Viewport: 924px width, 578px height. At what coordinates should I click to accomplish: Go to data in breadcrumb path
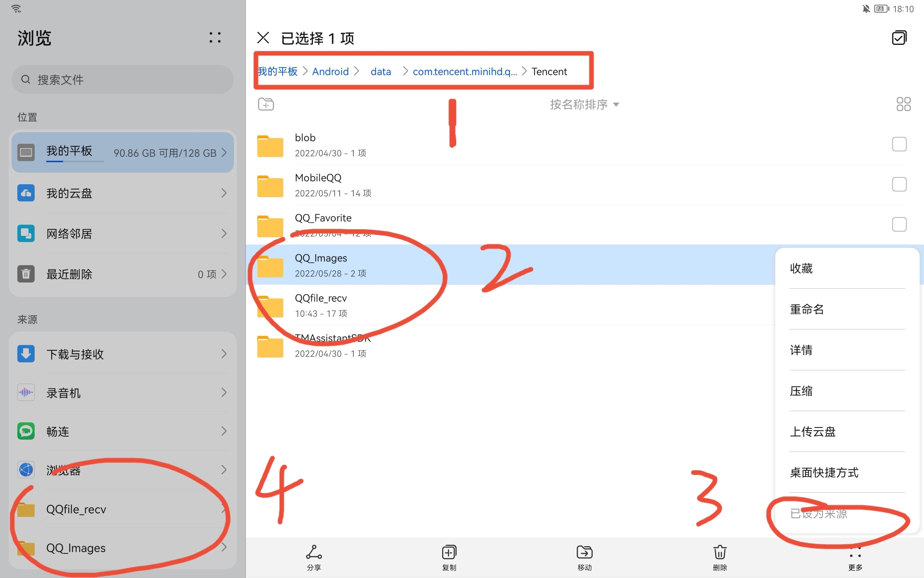[381, 72]
